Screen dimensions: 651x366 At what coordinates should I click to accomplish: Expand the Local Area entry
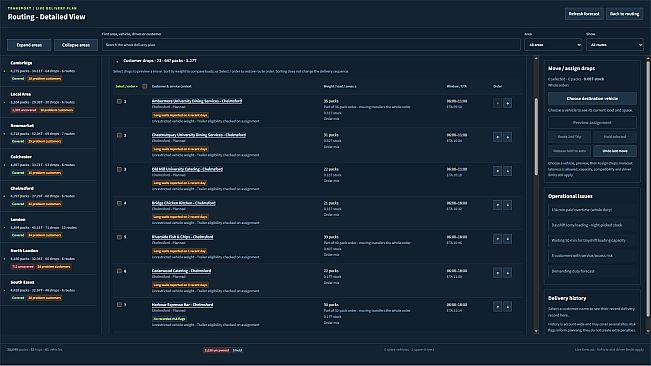(x=48, y=102)
